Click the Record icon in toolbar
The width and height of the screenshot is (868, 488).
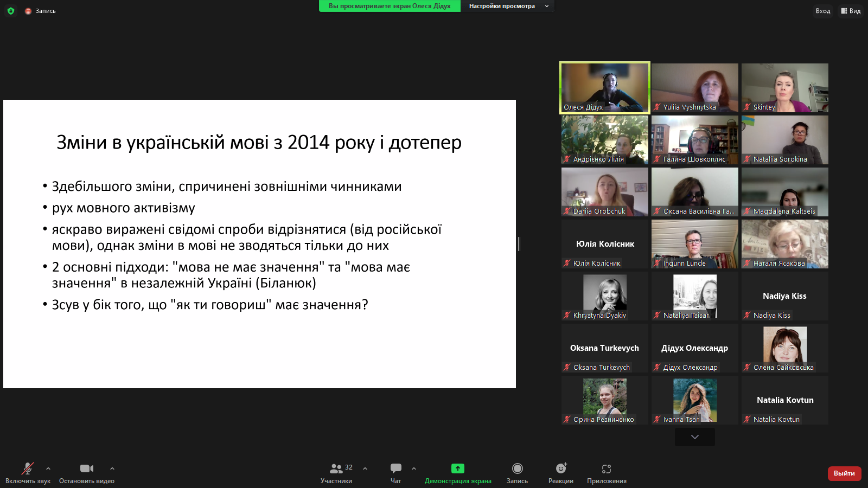tap(517, 468)
